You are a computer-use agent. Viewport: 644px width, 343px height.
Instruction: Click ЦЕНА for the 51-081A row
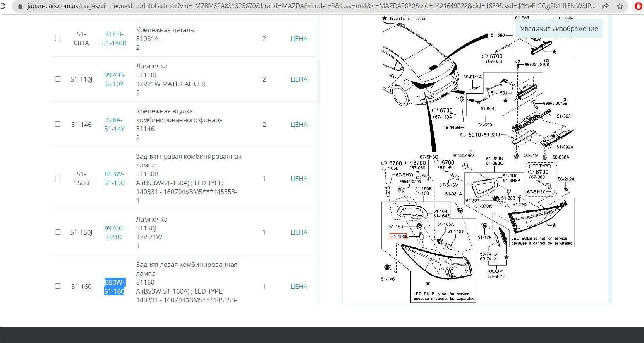click(299, 39)
